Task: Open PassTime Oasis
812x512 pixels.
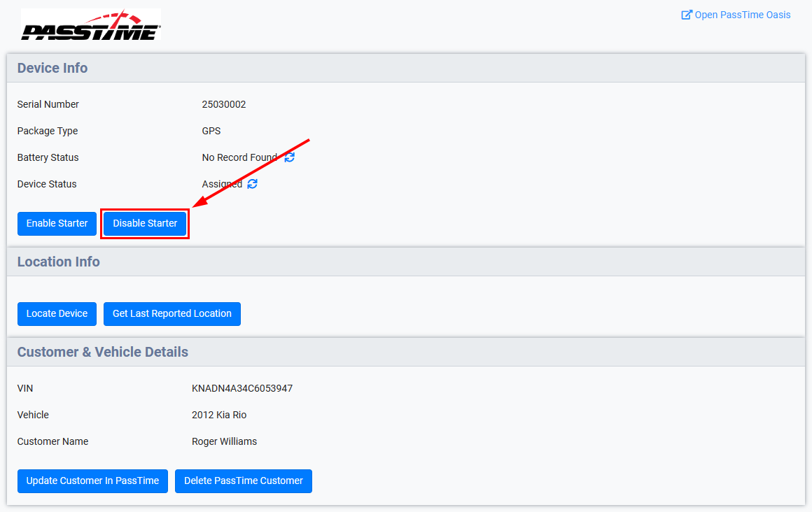Action: [x=742, y=14]
